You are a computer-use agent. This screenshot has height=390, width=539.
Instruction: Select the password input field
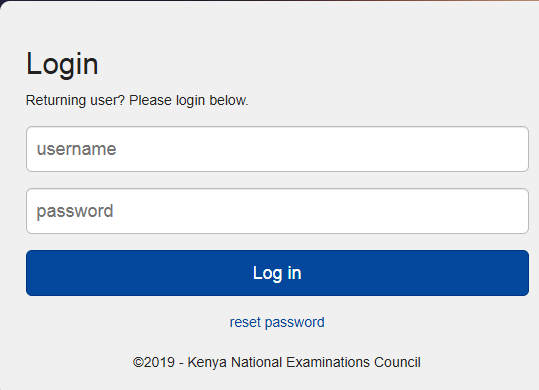point(277,211)
